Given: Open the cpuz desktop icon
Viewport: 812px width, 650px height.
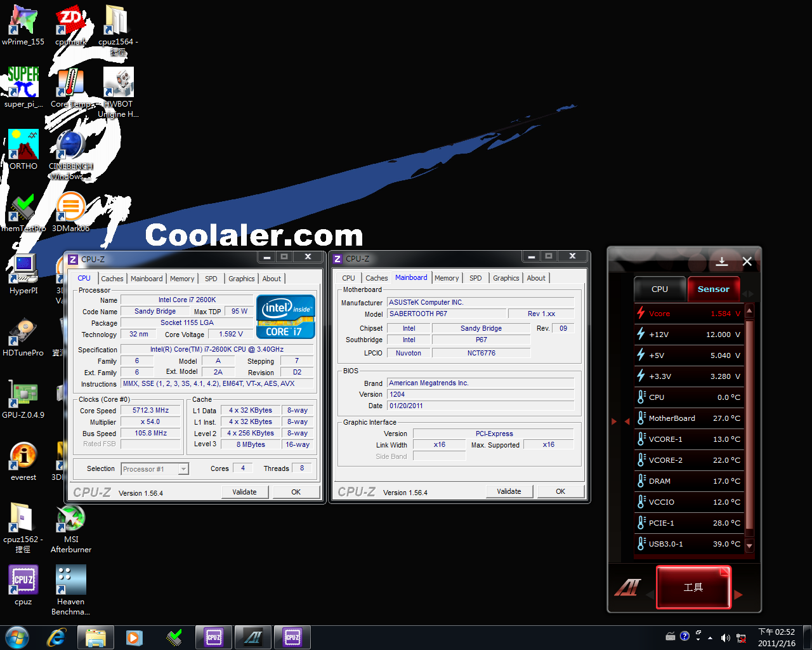Looking at the screenshot, I should tap(23, 585).
